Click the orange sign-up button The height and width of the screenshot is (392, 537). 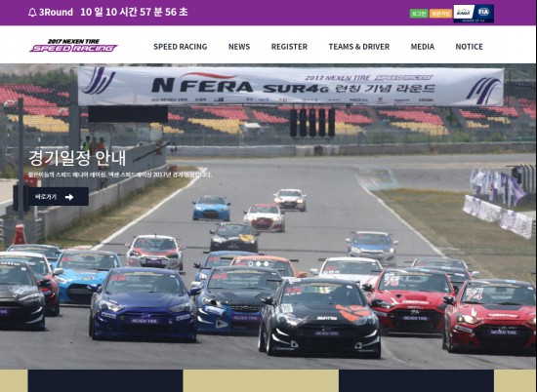(x=440, y=14)
